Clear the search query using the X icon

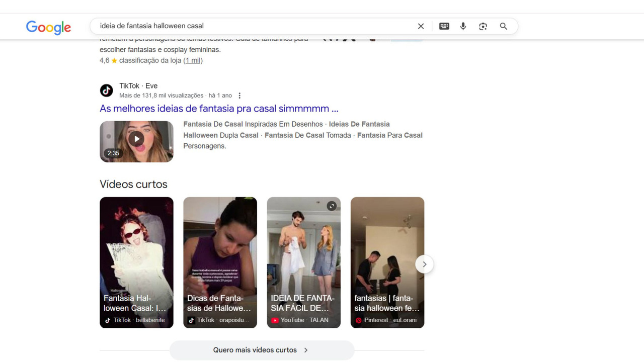pyautogui.click(x=421, y=26)
